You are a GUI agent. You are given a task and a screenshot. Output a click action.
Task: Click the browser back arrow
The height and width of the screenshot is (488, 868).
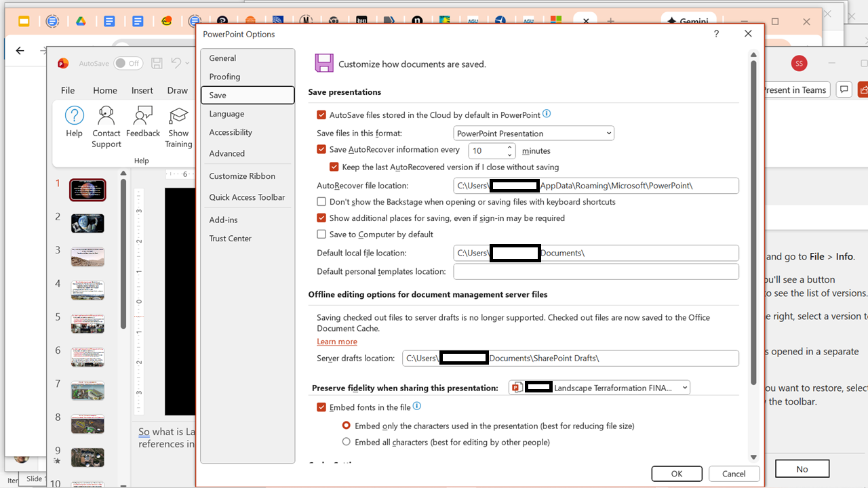[20, 51]
